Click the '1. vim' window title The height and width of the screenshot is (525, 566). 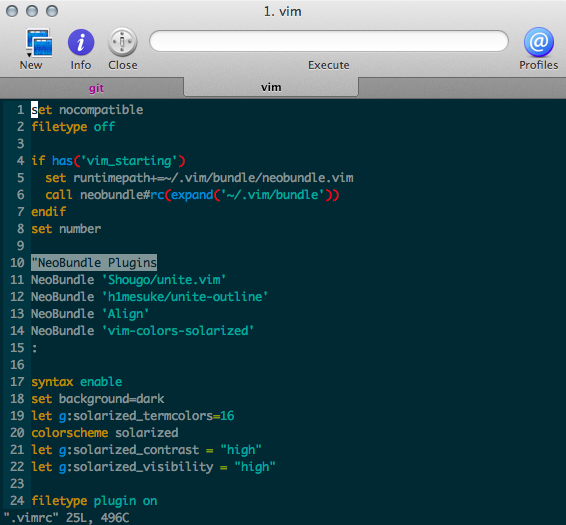tap(283, 12)
